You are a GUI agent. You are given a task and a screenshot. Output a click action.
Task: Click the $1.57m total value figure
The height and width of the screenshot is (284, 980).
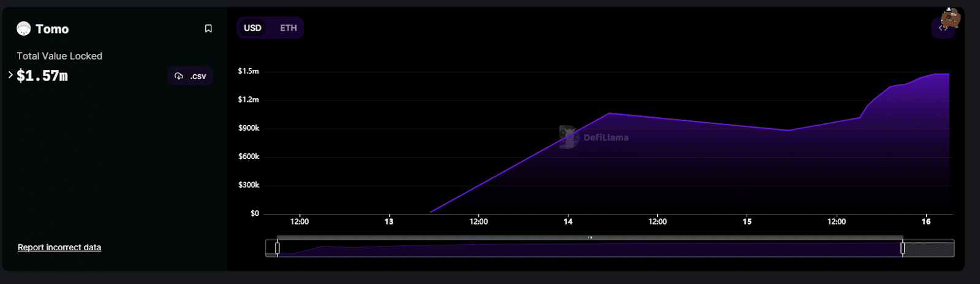click(x=42, y=75)
